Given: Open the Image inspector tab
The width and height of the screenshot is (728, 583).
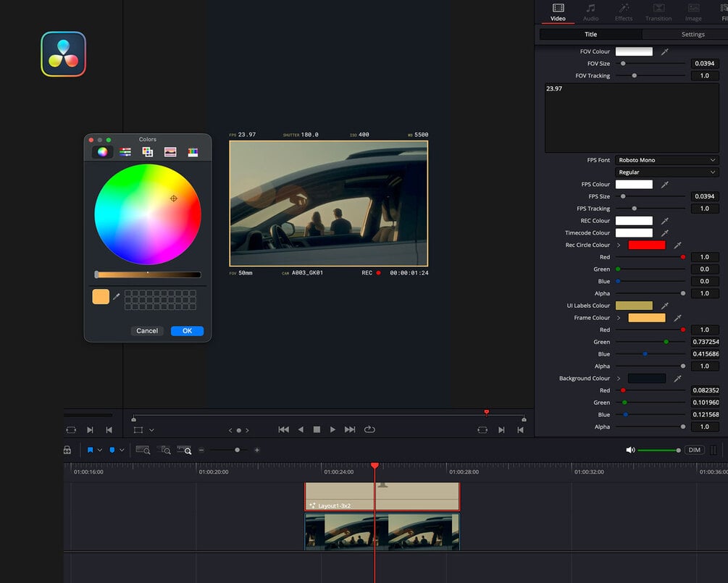Looking at the screenshot, I should tap(693, 12).
